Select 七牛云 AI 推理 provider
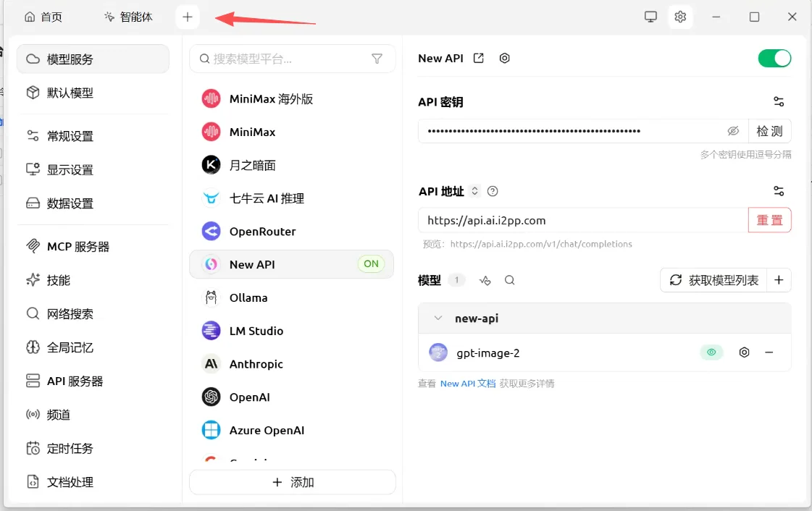 (292, 198)
